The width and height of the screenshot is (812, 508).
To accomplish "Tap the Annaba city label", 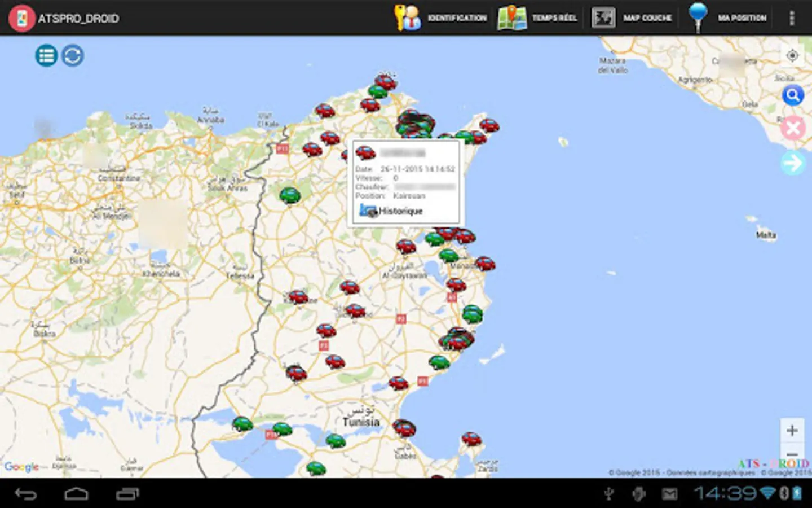I will click(211, 120).
